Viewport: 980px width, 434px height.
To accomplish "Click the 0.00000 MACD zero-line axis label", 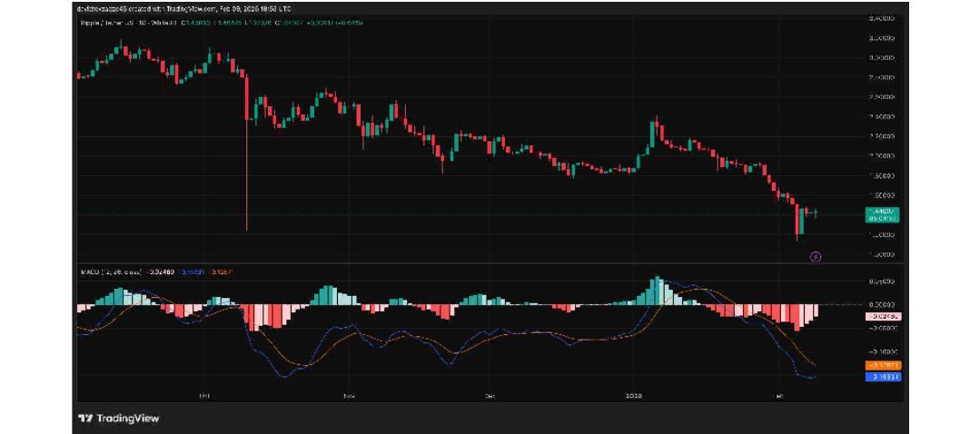I will pyautogui.click(x=883, y=304).
